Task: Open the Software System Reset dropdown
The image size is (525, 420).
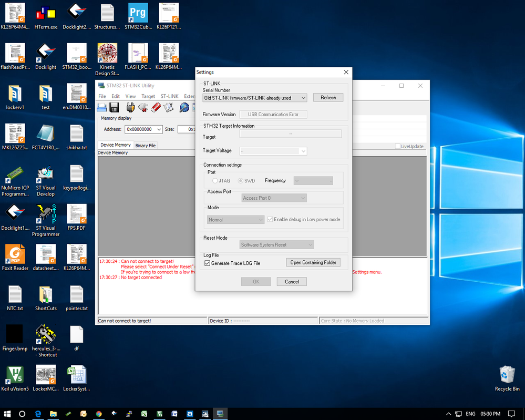Action: tap(276, 245)
